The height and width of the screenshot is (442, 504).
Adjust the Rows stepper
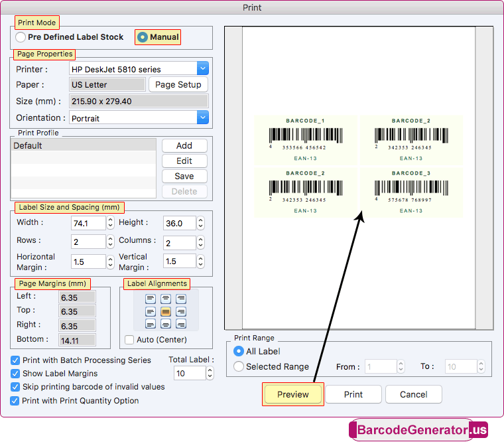[110, 242]
